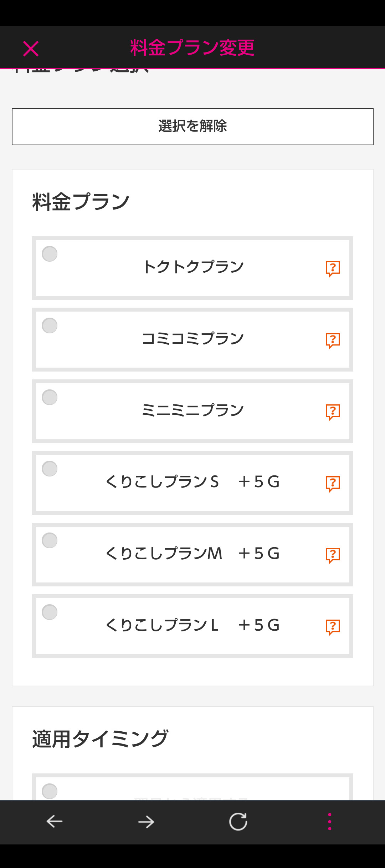Select the ミニミニプラン radio button

(50, 397)
